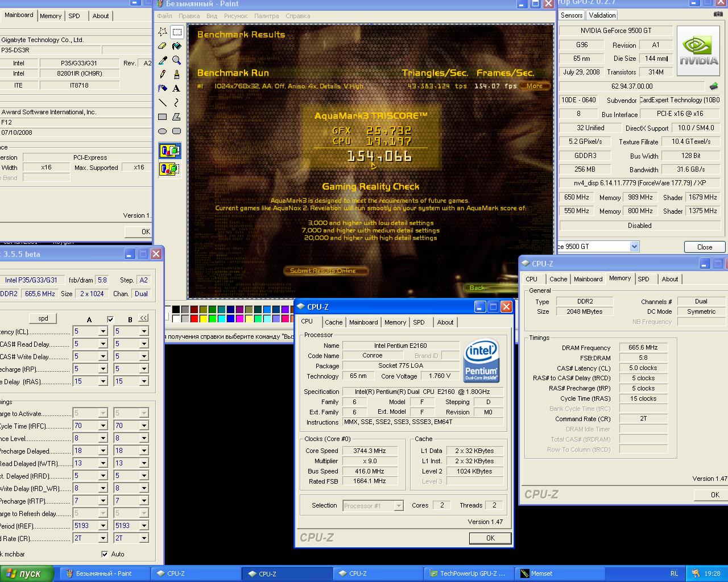This screenshot has height=582, width=728.
Task: Select the Airbrush spray tool
Action: [163, 89]
